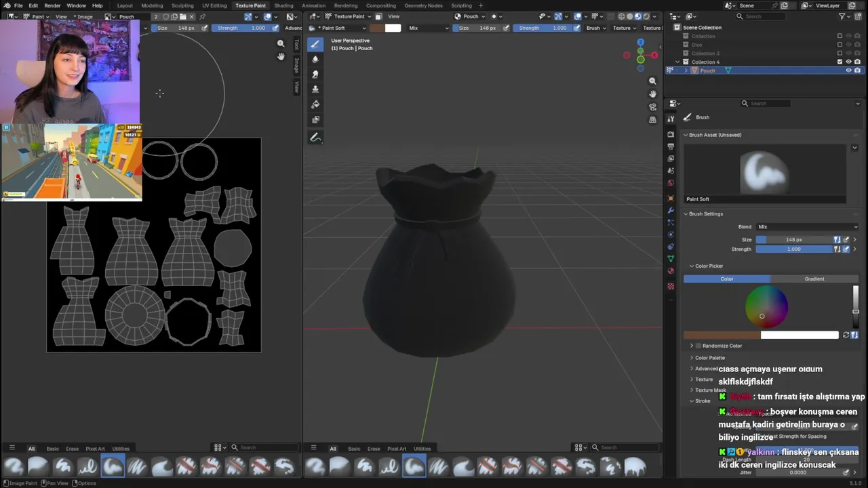Toggle camera view icon in 3D viewport

pyautogui.click(x=652, y=106)
